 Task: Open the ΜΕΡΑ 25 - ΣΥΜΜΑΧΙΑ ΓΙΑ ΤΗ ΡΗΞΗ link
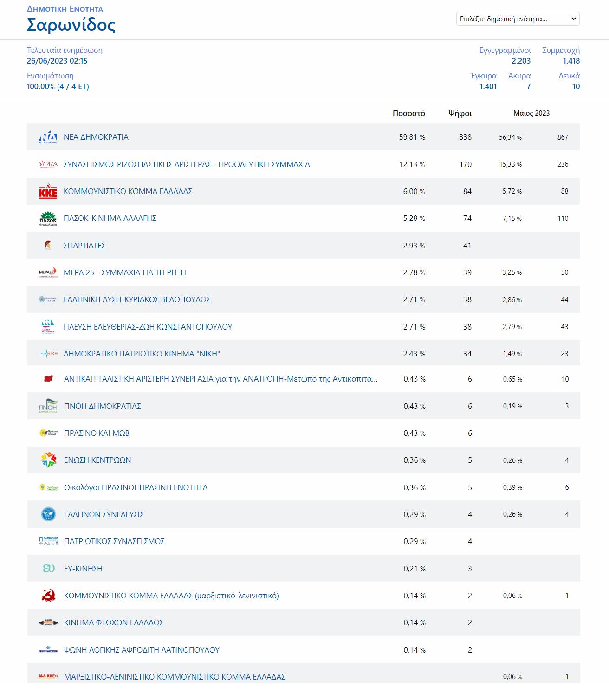[x=125, y=272]
